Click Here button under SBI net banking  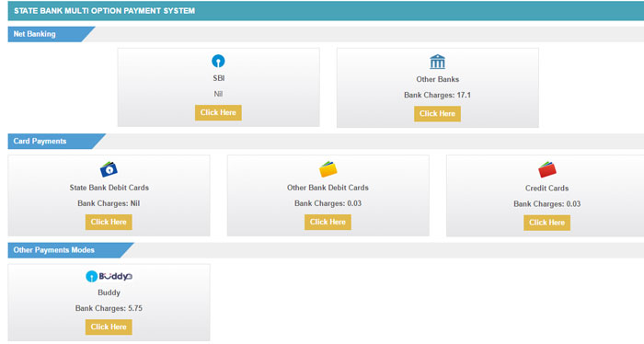tap(218, 112)
